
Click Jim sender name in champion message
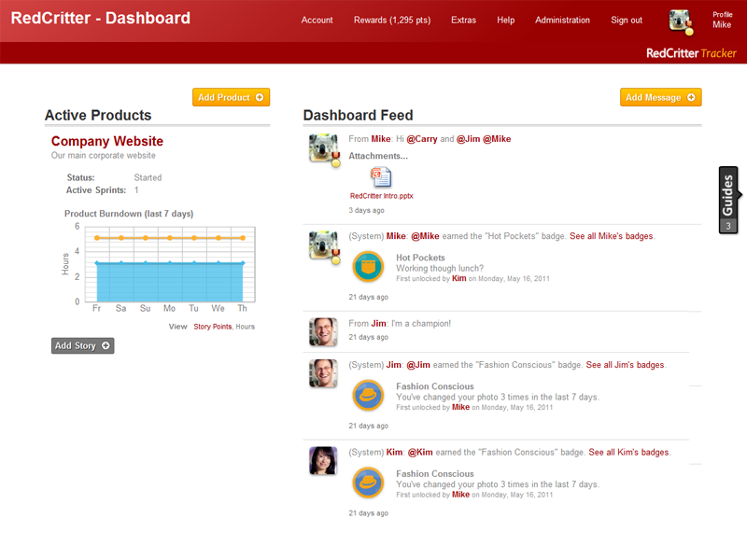[379, 324]
